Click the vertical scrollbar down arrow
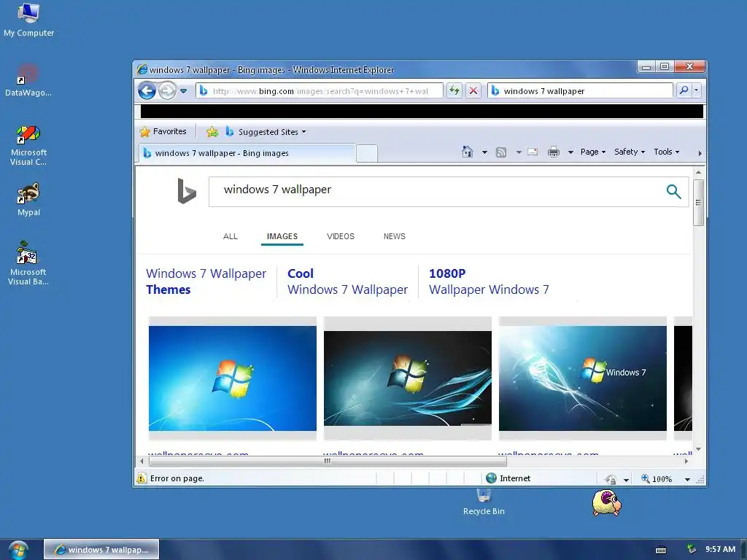The image size is (747, 560). point(698,449)
